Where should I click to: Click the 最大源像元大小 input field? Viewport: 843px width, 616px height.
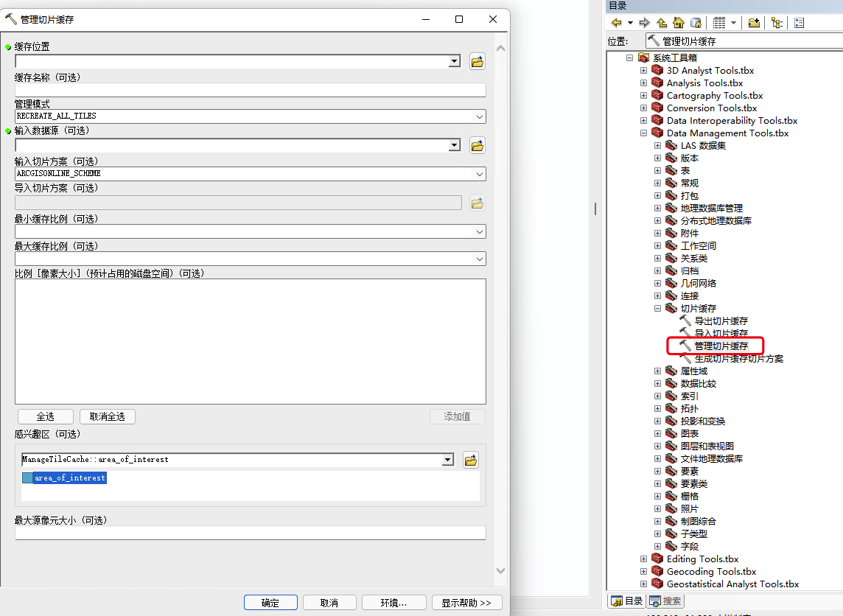[x=251, y=533]
